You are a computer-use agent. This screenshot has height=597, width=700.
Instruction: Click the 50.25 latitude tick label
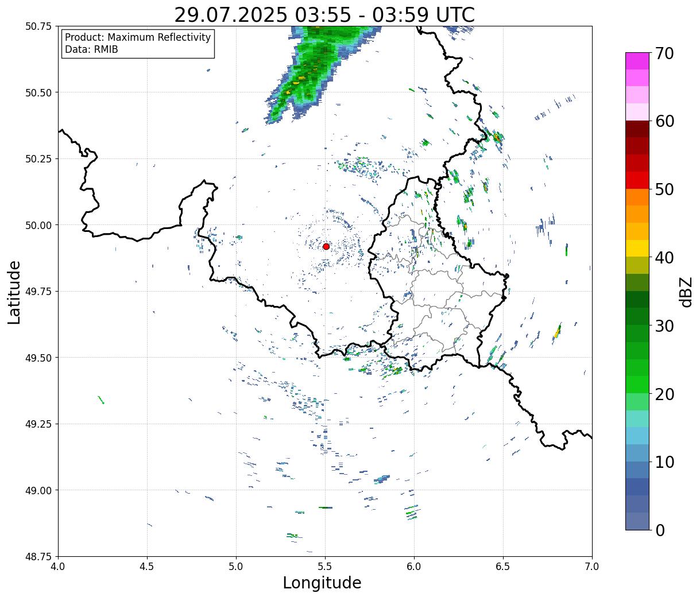tap(38, 159)
